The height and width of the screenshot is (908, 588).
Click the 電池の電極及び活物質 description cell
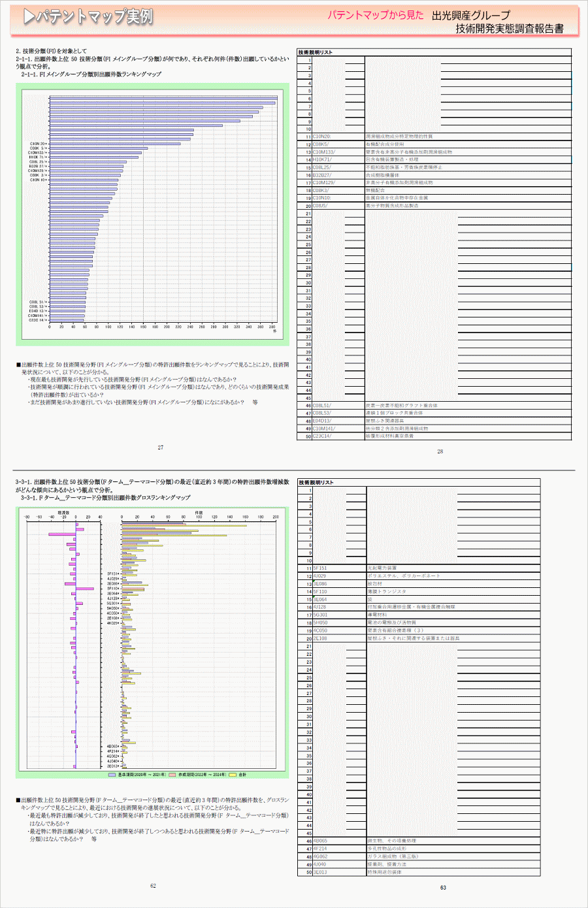coord(391,623)
